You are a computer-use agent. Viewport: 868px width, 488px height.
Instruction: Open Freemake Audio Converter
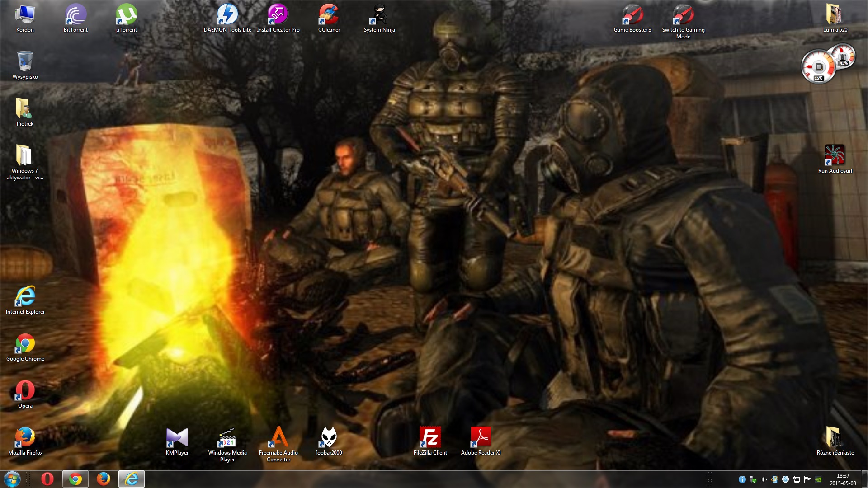coord(278,444)
